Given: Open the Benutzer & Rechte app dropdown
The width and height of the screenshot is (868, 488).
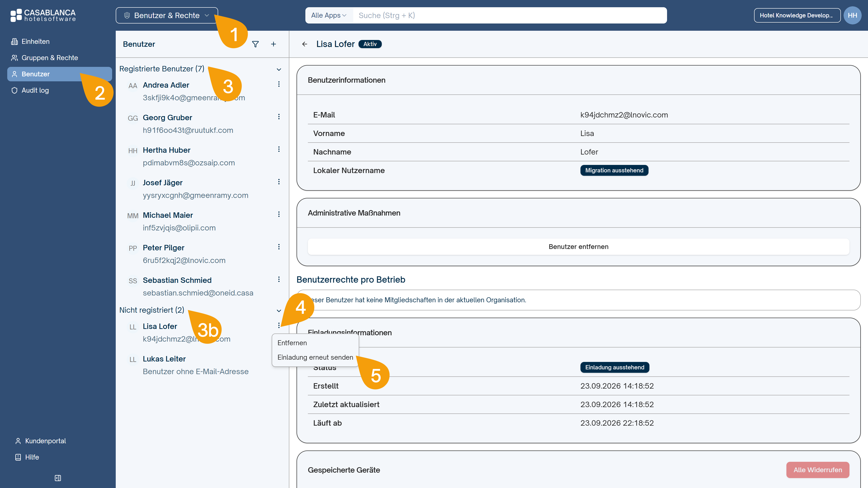Looking at the screenshot, I should (x=167, y=16).
